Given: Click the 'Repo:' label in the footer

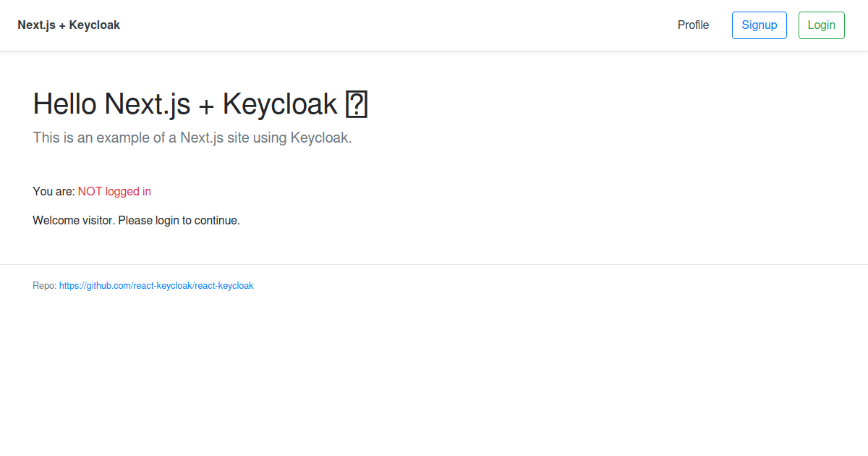Looking at the screenshot, I should click(x=43, y=285).
